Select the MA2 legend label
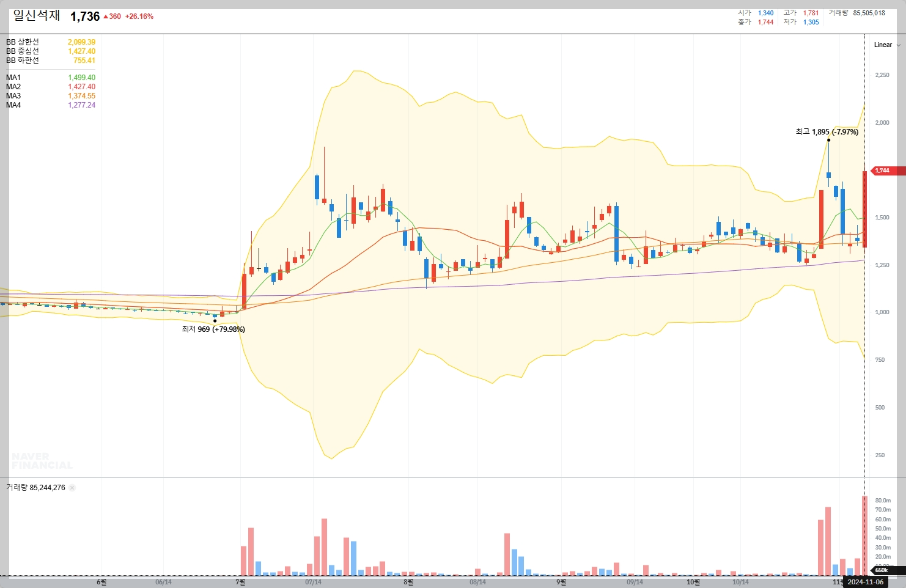This screenshot has height=588, width=906. coord(13,87)
